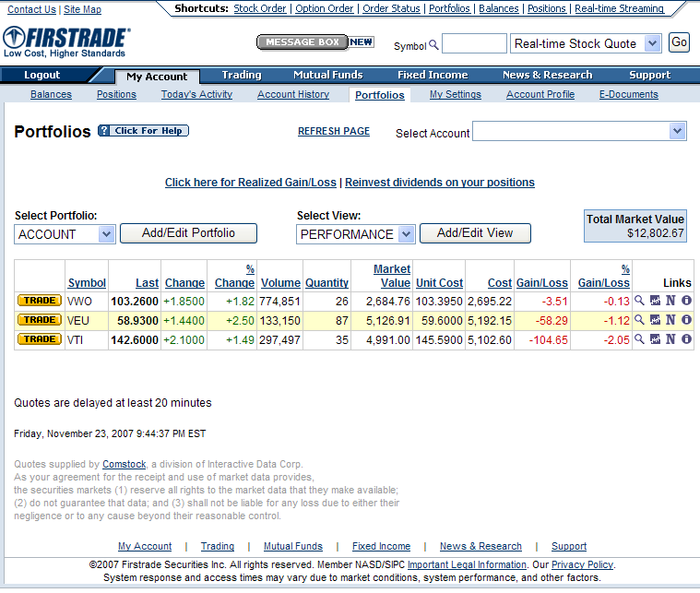This screenshot has width=700, height=593.
Task: Open the chart icon in the VTI row
Action: pyautogui.click(x=655, y=338)
